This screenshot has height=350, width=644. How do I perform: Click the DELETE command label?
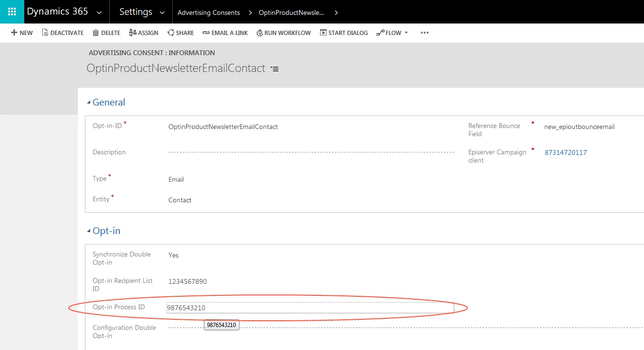[x=111, y=33]
